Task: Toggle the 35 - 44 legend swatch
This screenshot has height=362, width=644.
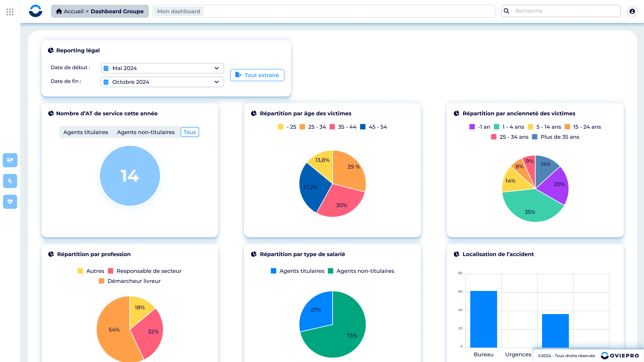Action: (x=332, y=127)
